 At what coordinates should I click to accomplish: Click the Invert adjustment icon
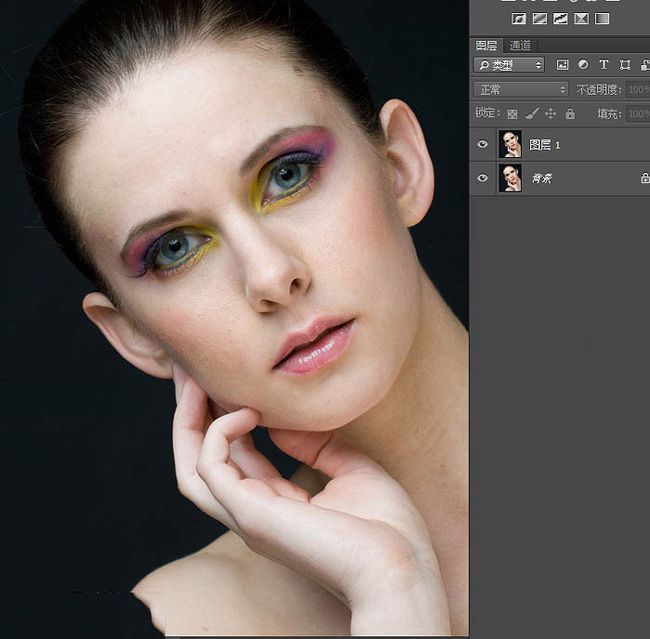(519, 19)
